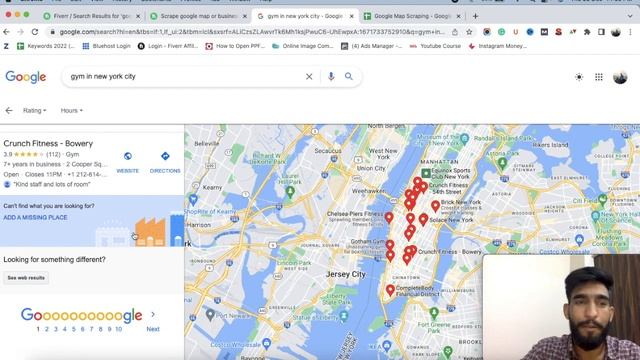The height and width of the screenshot is (360, 640).
Task: Open Online Image Compressor bookmark
Action: point(302,46)
